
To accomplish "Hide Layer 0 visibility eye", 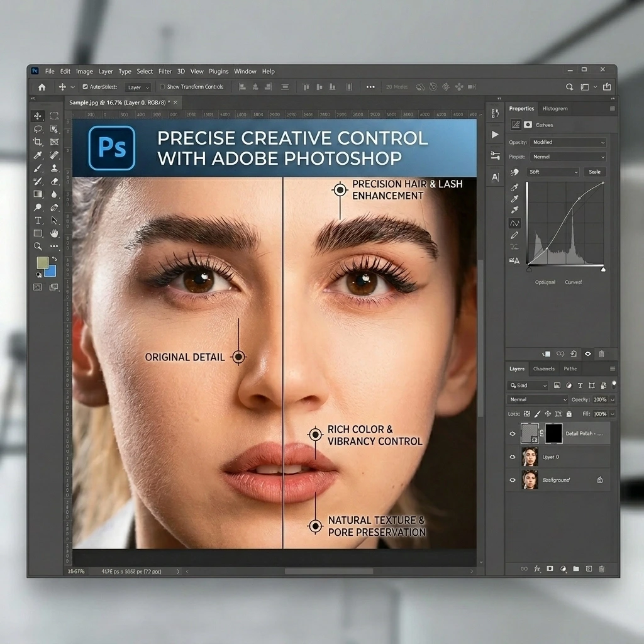I will pos(512,457).
